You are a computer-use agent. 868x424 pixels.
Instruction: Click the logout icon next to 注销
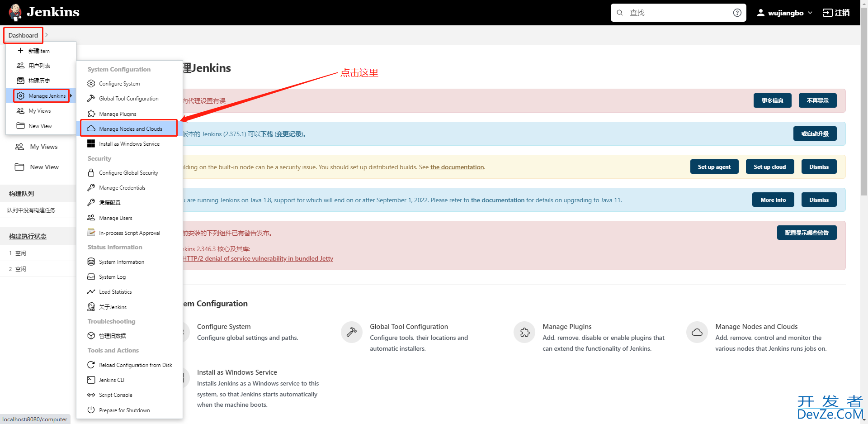[x=827, y=13]
